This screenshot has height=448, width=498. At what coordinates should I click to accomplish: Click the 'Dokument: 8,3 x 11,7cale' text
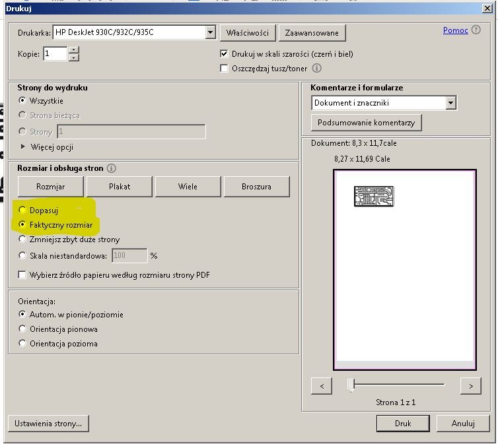(354, 143)
